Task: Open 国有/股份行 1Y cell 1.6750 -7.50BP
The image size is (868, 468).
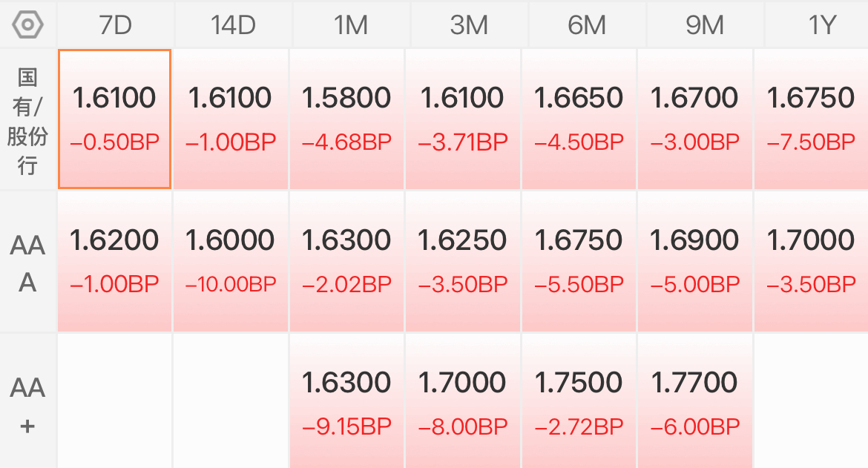Action: [x=810, y=119]
